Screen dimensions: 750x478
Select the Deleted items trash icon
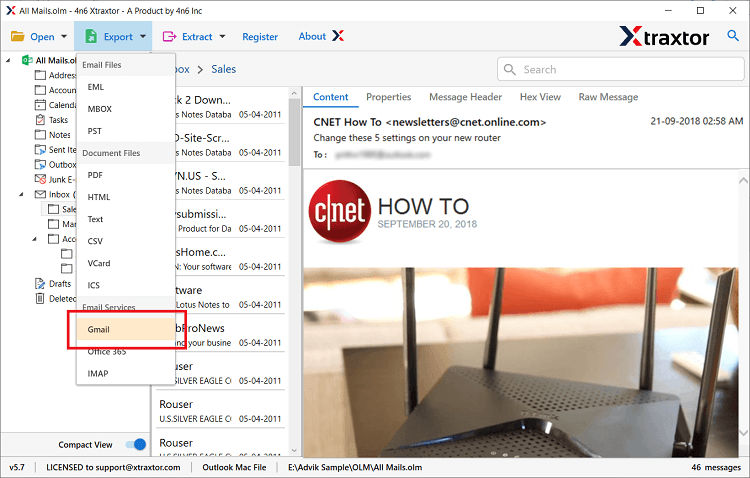tap(40, 299)
